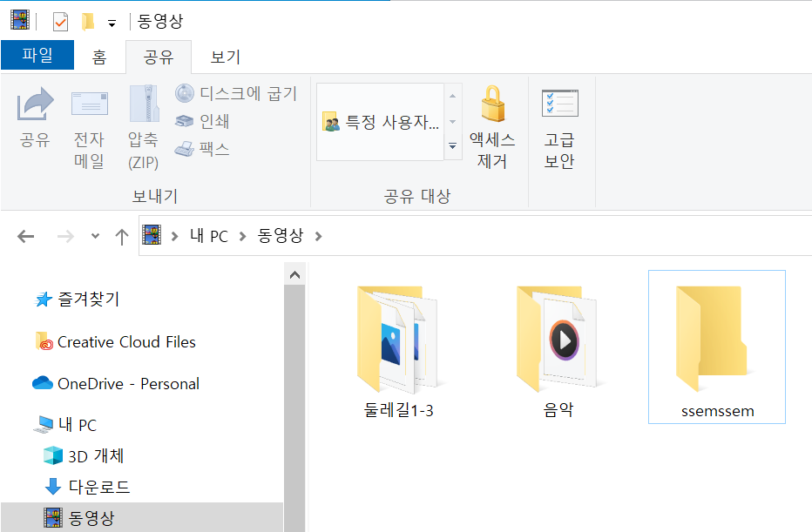Open the quick access toolbar customize dropdown
This screenshot has width=812, height=532.
(x=112, y=23)
